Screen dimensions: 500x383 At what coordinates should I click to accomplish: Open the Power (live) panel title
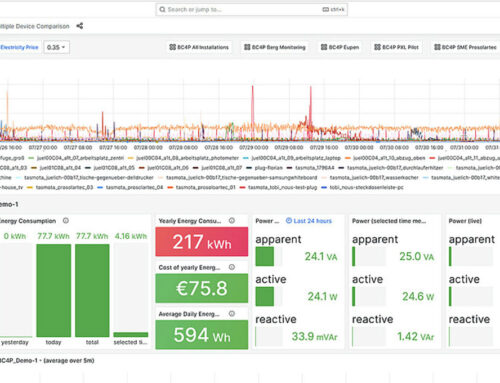465,221
